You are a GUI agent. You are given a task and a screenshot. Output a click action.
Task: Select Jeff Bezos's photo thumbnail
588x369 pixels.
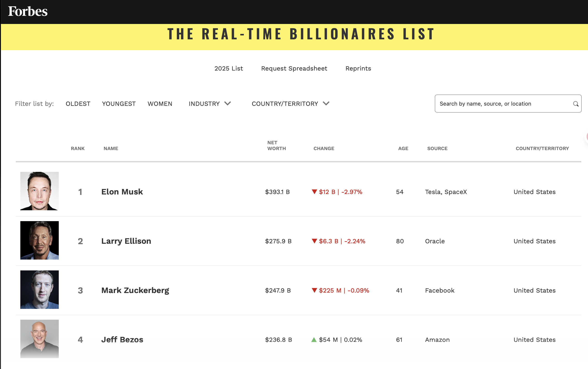[39, 339]
